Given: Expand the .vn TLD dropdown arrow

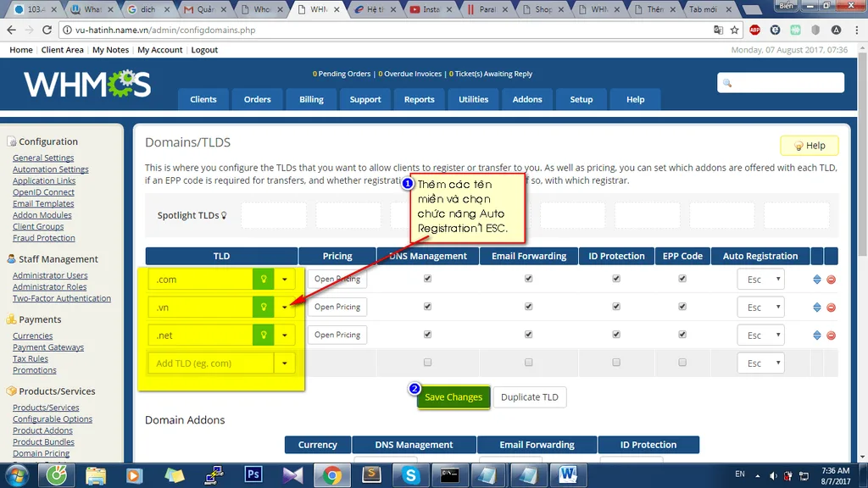Looking at the screenshot, I should (x=285, y=307).
